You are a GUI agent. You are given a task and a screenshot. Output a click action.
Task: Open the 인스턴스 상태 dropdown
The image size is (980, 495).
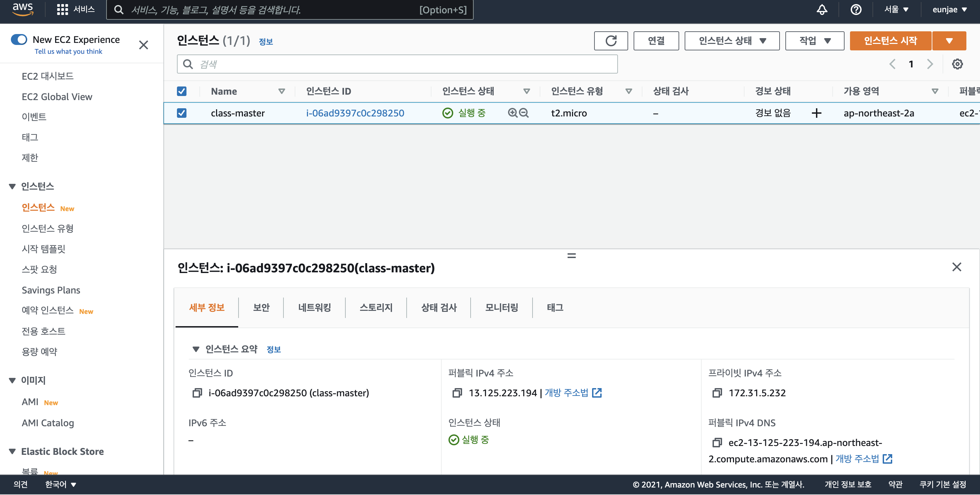coord(732,41)
